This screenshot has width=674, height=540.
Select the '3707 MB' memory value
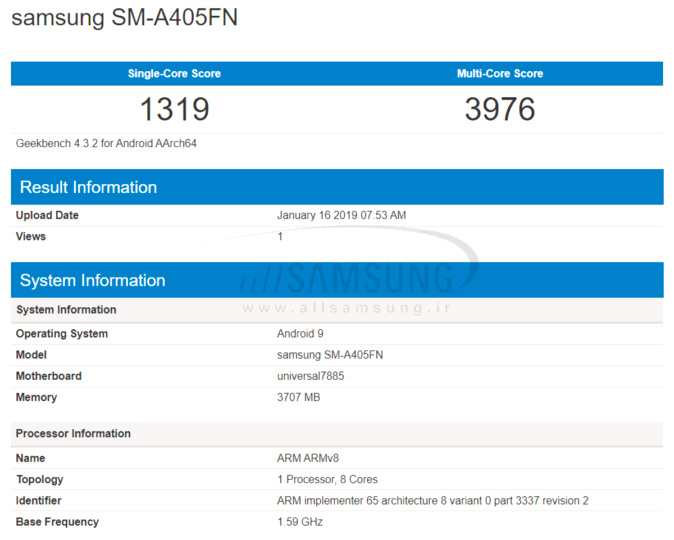[x=298, y=397]
